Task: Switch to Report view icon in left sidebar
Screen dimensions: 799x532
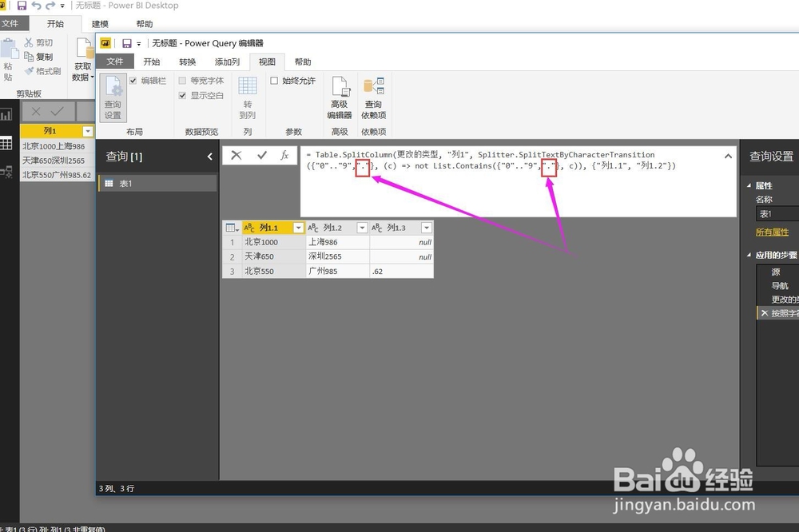Action: 6,115
